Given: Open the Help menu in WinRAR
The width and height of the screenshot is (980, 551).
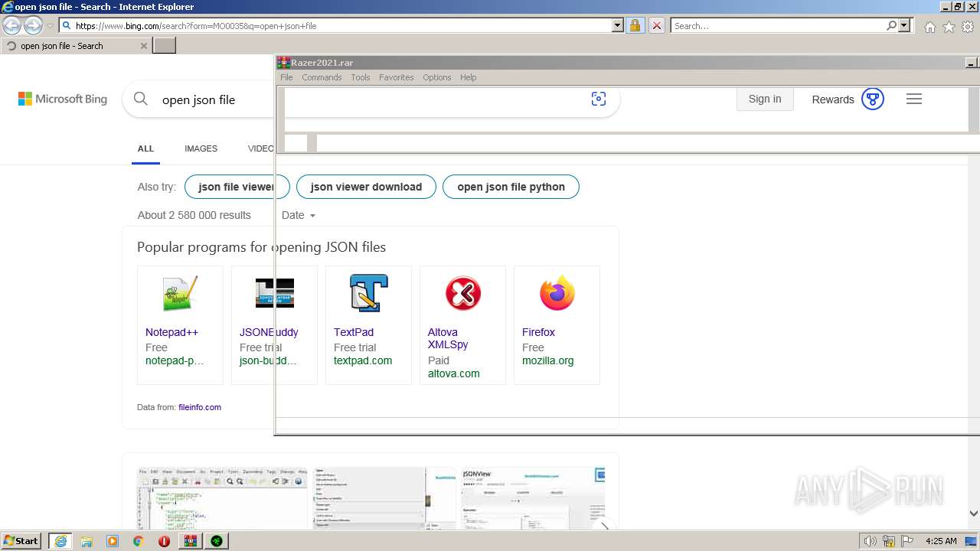Looking at the screenshot, I should (x=469, y=77).
